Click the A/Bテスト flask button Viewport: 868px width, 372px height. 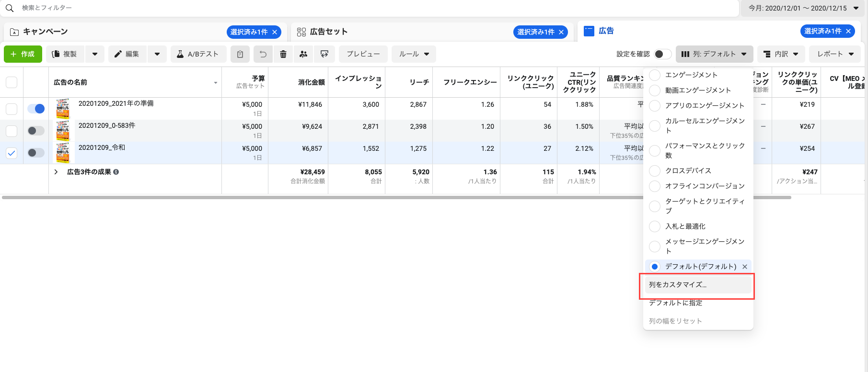click(x=198, y=54)
